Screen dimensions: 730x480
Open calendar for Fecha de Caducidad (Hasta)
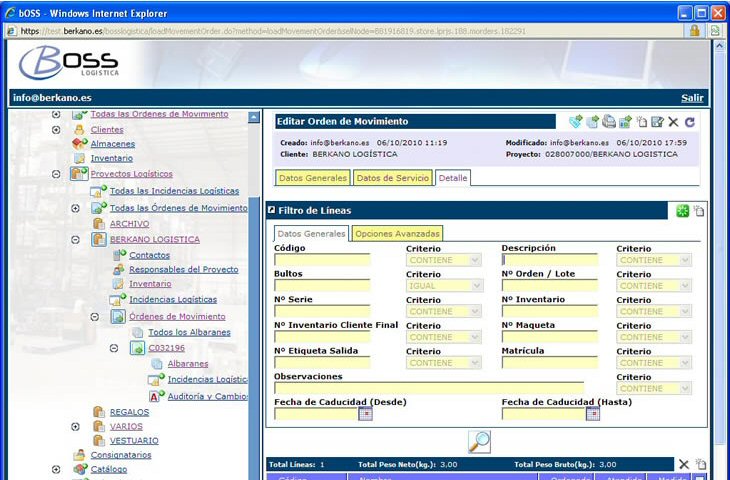click(593, 414)
